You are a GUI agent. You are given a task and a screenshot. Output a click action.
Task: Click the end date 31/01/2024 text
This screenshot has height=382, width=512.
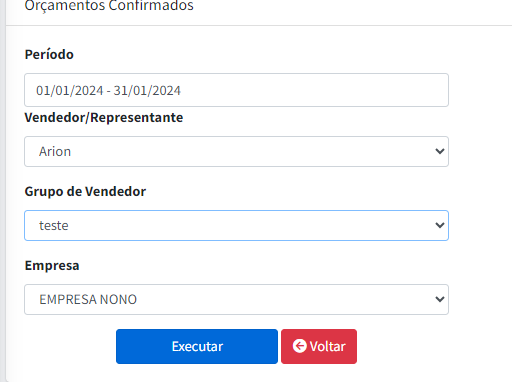coord(147,91)
